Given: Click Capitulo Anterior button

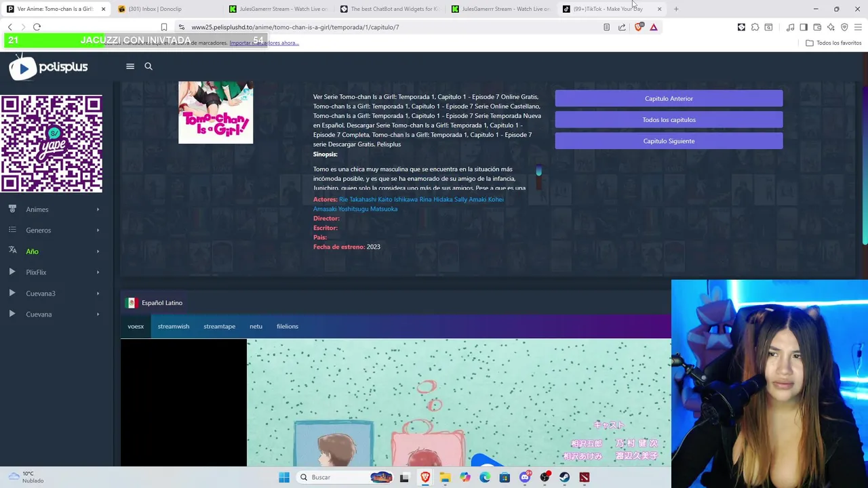Looking at the screenshot, I should (x=669, y=99).
